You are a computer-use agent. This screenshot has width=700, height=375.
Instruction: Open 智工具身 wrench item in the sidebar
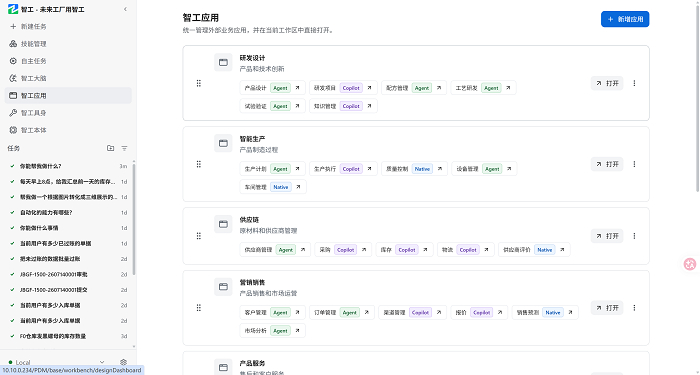point(68,113)
